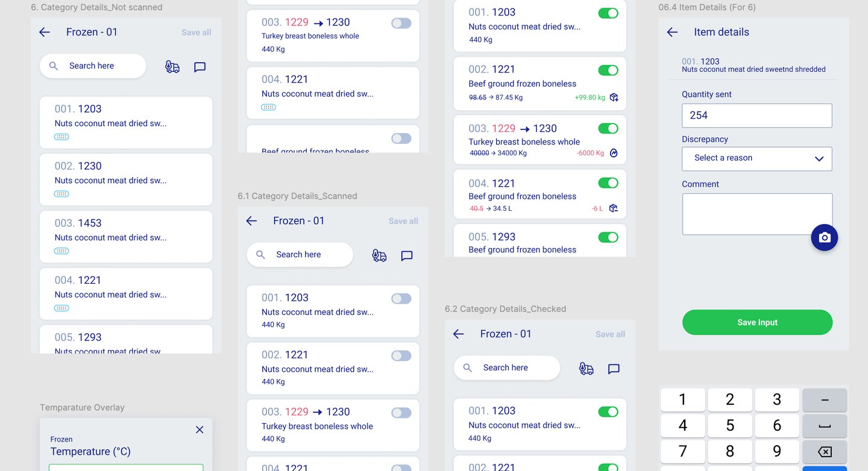Screen dimensions: 868x471
Task: Click the green Save Input button
Action: point(757,322)
